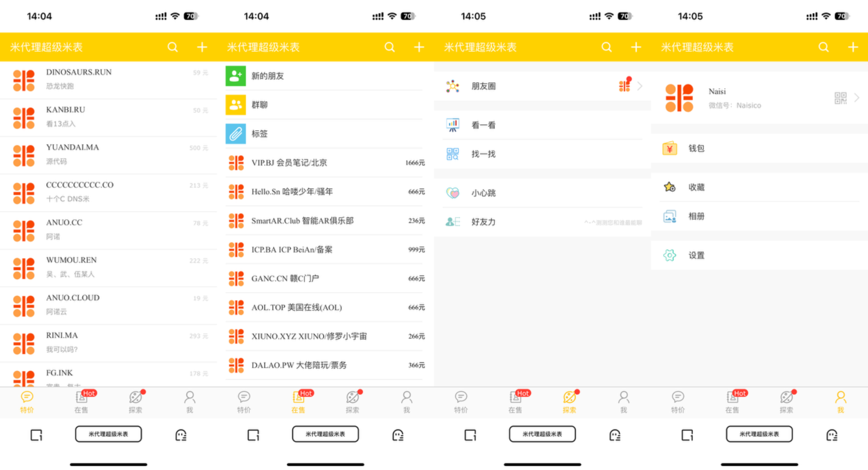Open the 新的朋友 green contact icon
868x470 pixels.
tap(235, 76)
